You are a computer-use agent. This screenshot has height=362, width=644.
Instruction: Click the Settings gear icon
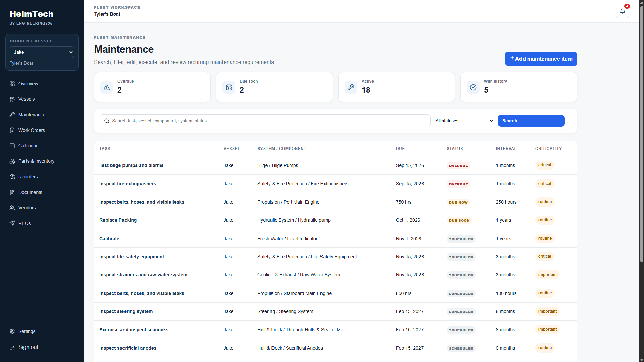(x=12, y=331)
